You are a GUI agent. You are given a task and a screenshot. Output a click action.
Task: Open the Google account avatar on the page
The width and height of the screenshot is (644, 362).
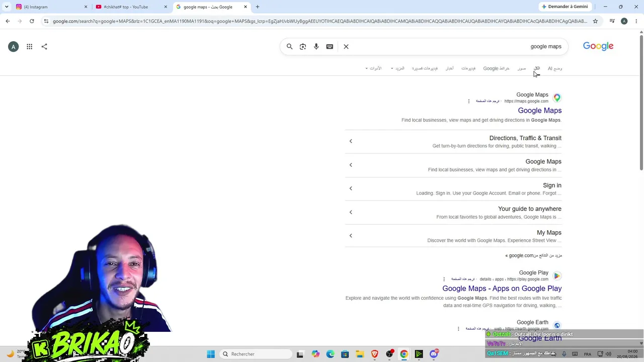[14, 47]
